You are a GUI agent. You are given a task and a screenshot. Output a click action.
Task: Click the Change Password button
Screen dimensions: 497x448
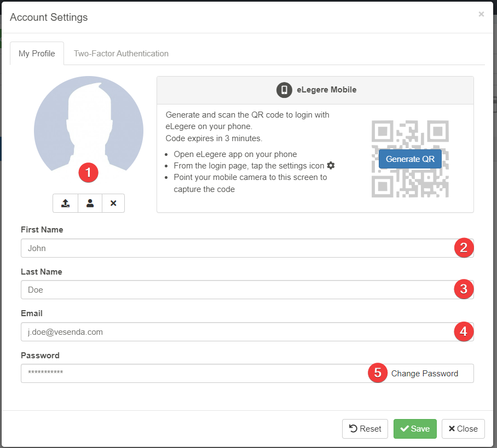[x=424, y=374]
